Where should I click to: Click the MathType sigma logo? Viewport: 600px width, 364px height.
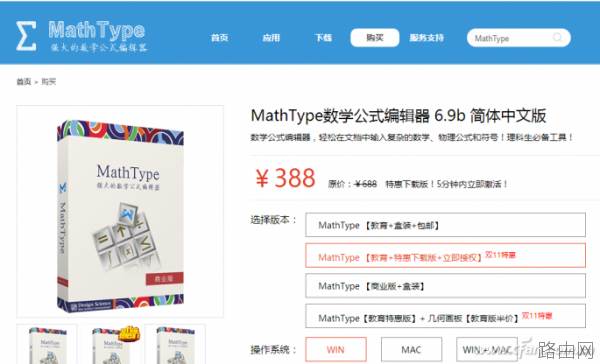coord(26,36)
